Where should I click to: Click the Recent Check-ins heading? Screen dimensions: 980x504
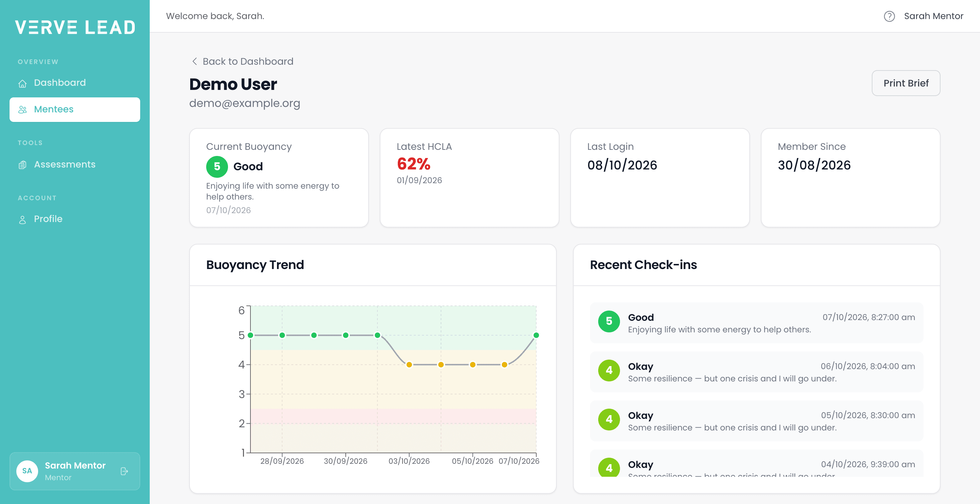[x=643, y=265]
